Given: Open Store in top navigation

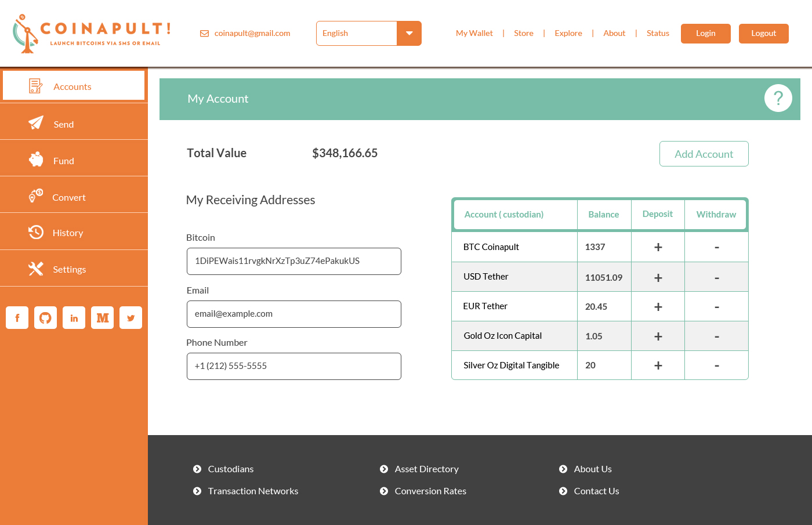Looking at the screenshot, I should (524, 33).
